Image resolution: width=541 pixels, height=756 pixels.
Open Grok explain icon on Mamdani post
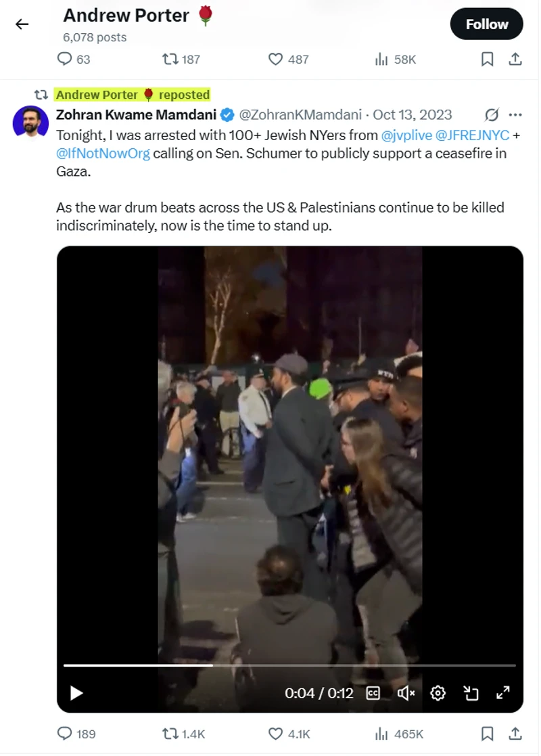(491, 115)
